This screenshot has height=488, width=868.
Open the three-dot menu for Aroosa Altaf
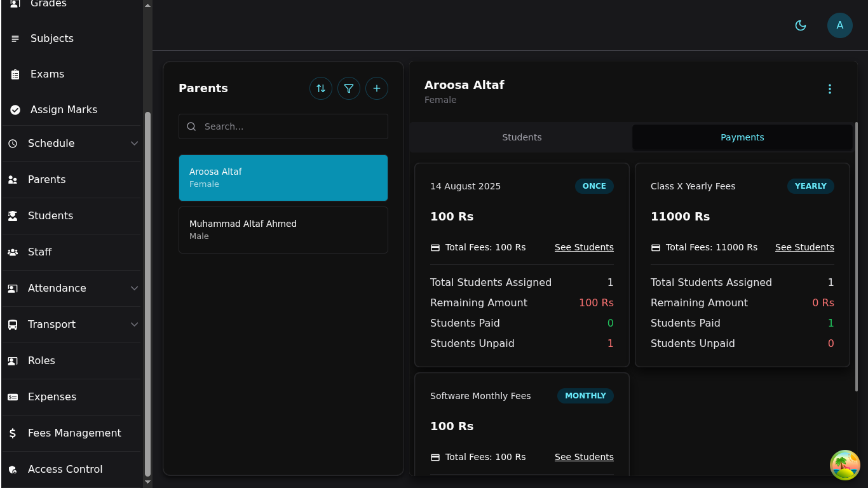(x=829, y=89)
